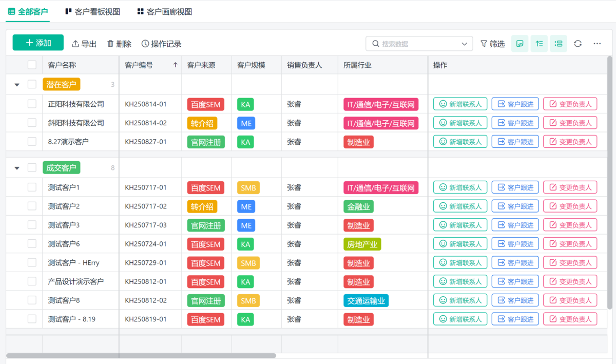Open 操作记录 history log
This screenshot has height=364, width=616.
[x=161, y=44]
